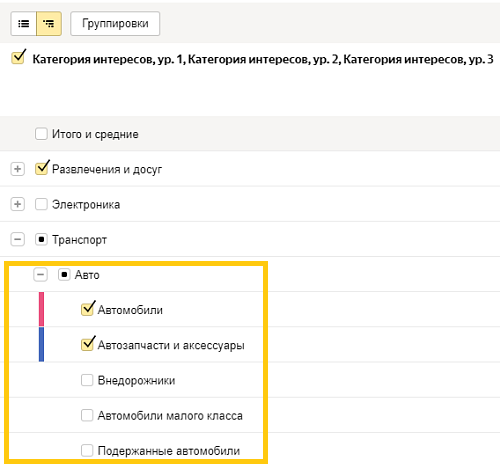Switch to flat list view icon
The width and height of the screenshot is (500, 465).
click(x=24, y=24)
